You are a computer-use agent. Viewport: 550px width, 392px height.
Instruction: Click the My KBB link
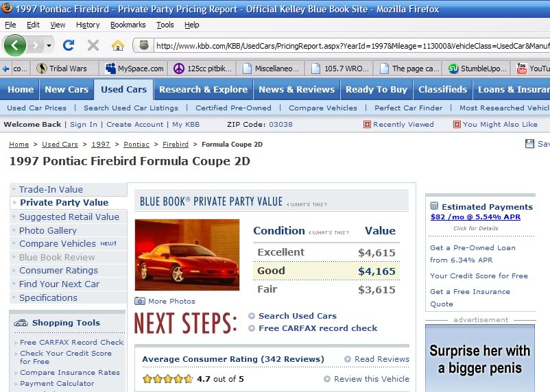coord(186,125)
